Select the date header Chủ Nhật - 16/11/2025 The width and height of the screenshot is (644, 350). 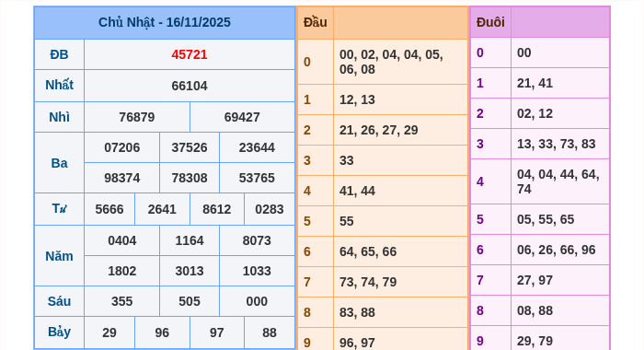click(x=165, y=22)
